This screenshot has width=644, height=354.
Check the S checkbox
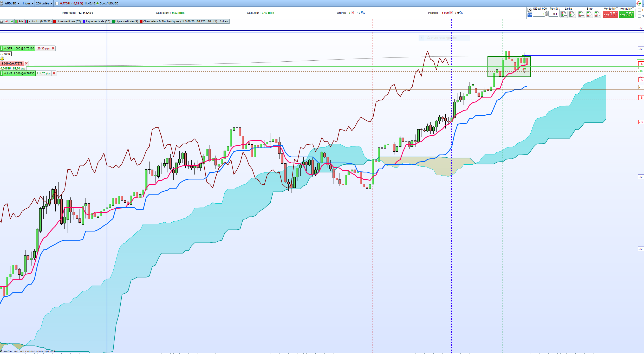pyautogui.click(x=639, y=16)
